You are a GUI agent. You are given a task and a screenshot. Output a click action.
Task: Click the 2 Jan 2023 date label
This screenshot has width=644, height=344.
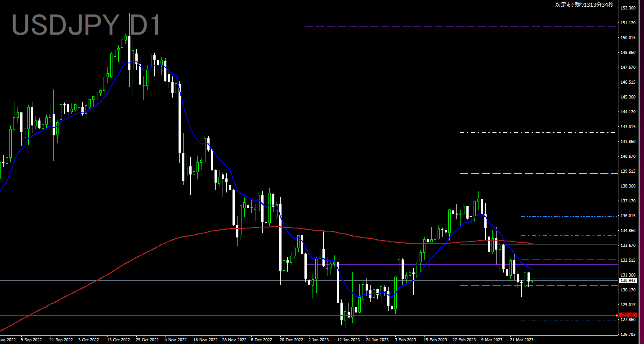319,340
